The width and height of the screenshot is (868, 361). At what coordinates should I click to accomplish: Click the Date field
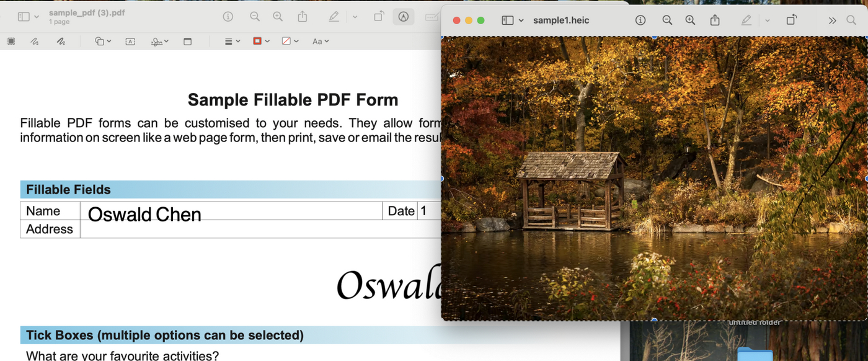[x=430, y=211]
